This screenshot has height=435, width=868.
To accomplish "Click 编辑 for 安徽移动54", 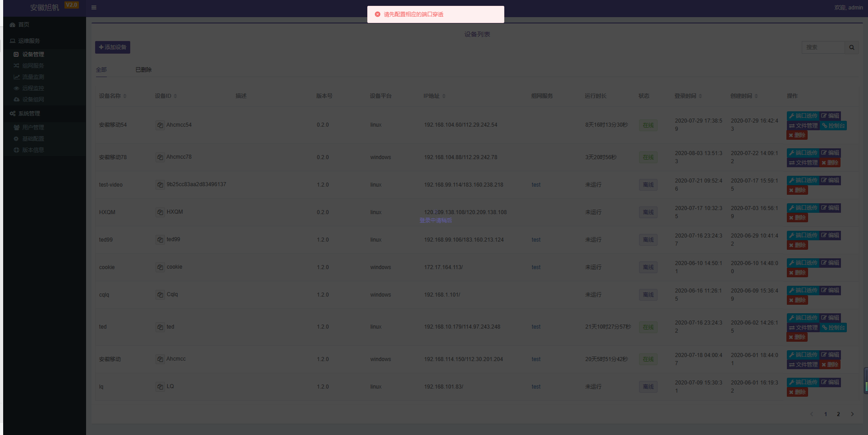I will coord(830,116).
